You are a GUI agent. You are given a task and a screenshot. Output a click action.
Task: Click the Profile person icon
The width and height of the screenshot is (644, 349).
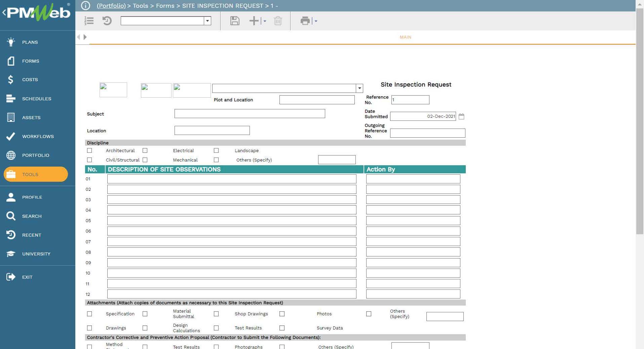click(11, 197)
